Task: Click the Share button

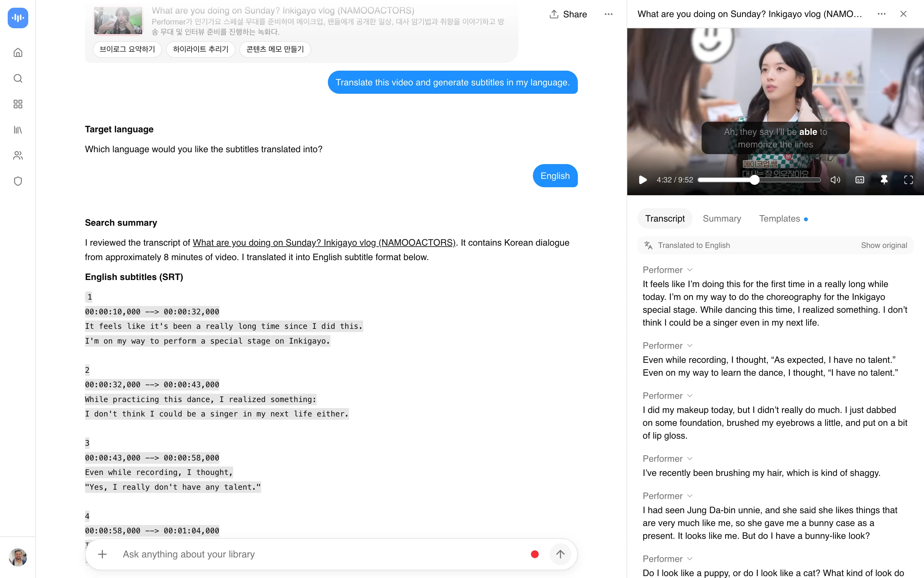Action: click(x=568, y=14)
